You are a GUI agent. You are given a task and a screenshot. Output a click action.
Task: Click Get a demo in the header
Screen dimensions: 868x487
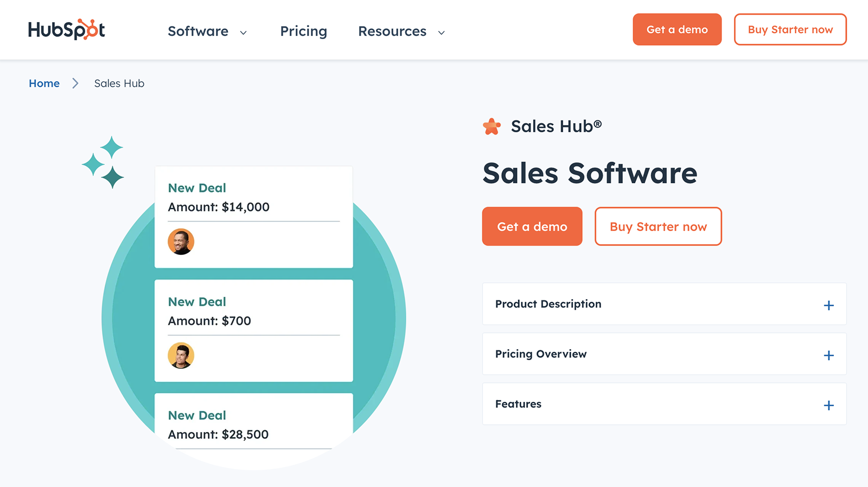tap(677, 29)
